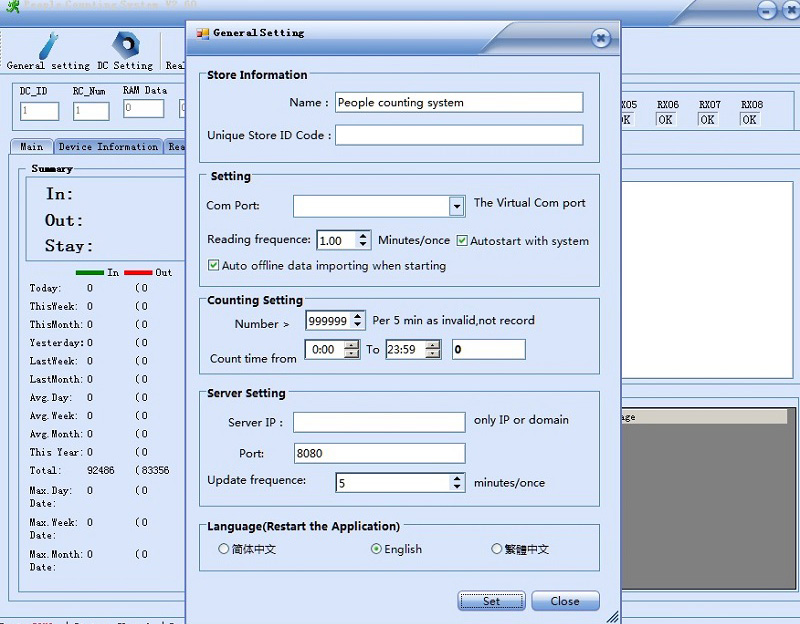
Task: Close the General Setting dialog with X
Action: point(601,38)
